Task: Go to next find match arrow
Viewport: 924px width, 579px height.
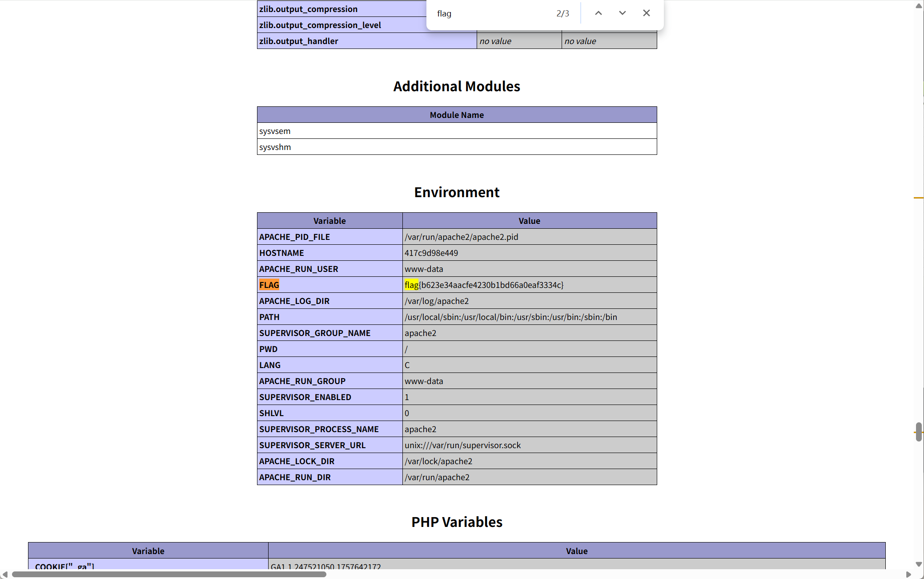Action: 622,13
